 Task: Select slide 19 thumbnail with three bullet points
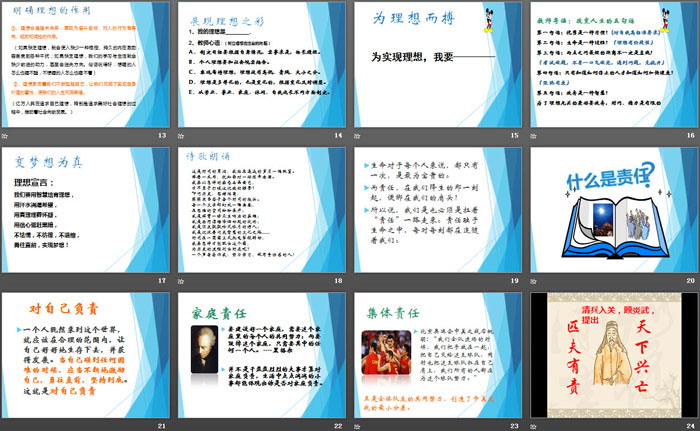click(x=438, y=210)
